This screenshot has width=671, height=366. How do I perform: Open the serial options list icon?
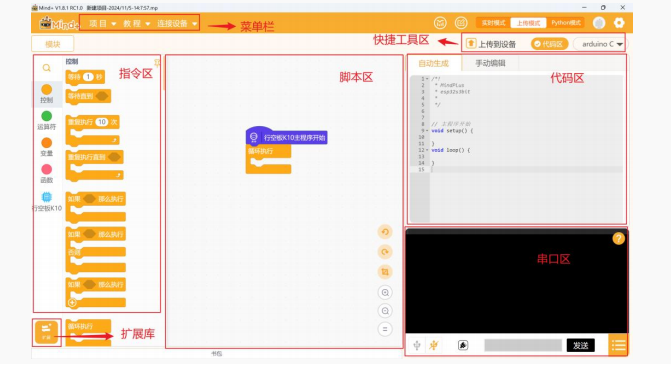[618, 345]
